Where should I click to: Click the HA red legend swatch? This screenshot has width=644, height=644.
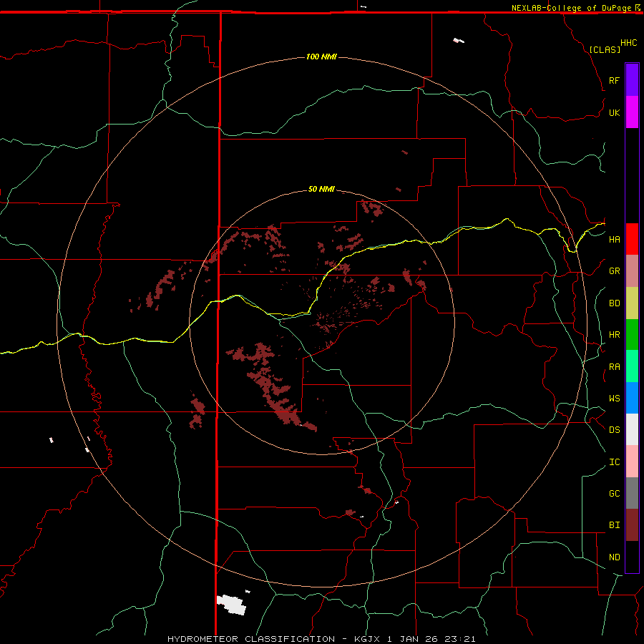tap(632, 239)
